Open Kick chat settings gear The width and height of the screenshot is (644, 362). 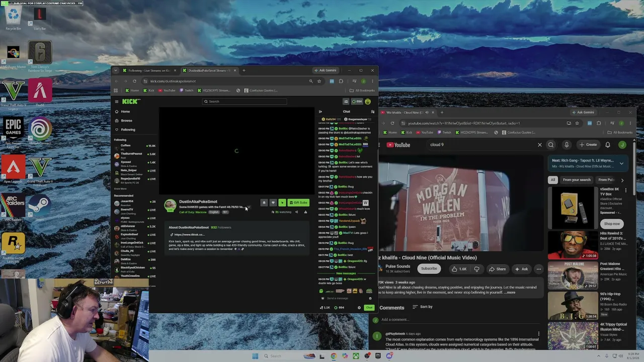(x=359, y=308)
